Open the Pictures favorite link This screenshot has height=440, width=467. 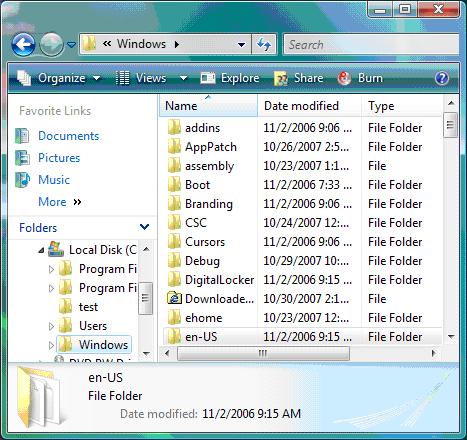(x=59, y=158)
